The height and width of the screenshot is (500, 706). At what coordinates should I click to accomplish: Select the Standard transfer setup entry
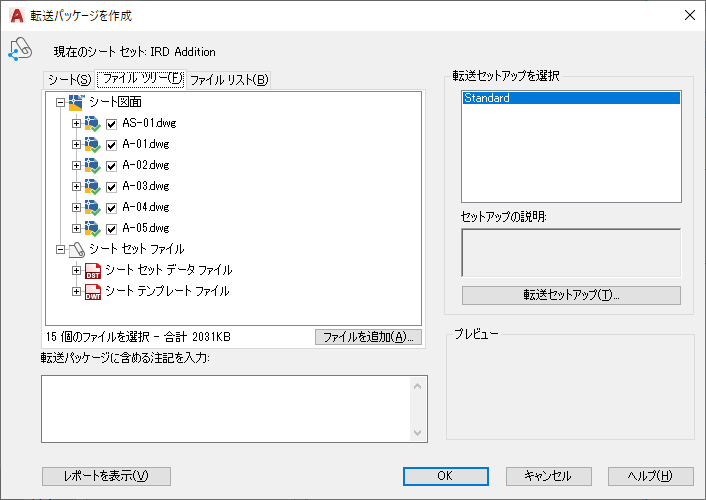pyautogui.click(x=571, y=98)
